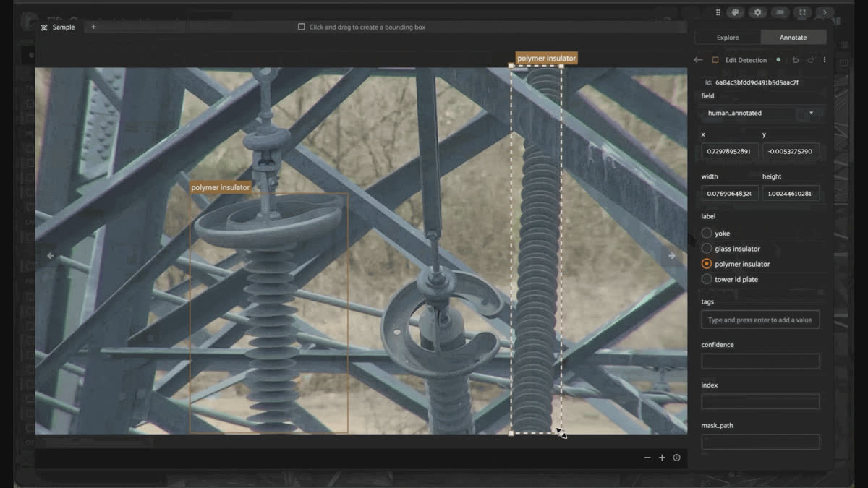The width and height of the screenshot is (868, 488).
Task: Focus the tags input field
Action: pos(760,320)
